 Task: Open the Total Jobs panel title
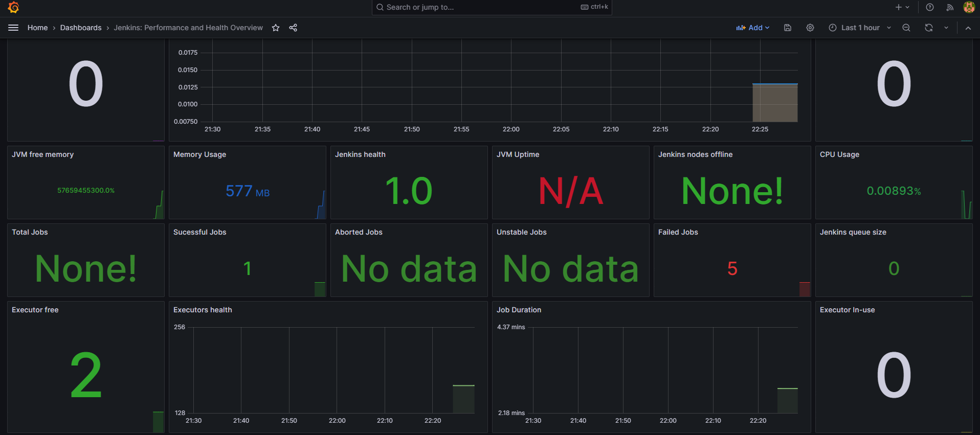[x=30, y=232]
